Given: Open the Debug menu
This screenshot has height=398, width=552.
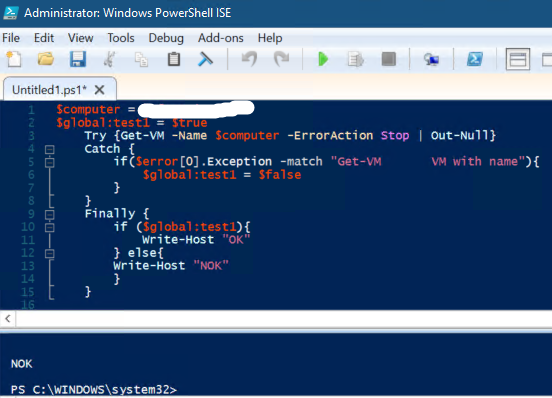Looking at the screenshot, I should point(166,38).
